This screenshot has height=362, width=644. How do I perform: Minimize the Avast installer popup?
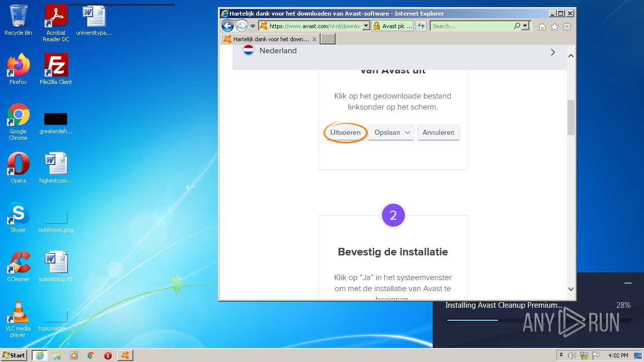(x=628, y=283)
